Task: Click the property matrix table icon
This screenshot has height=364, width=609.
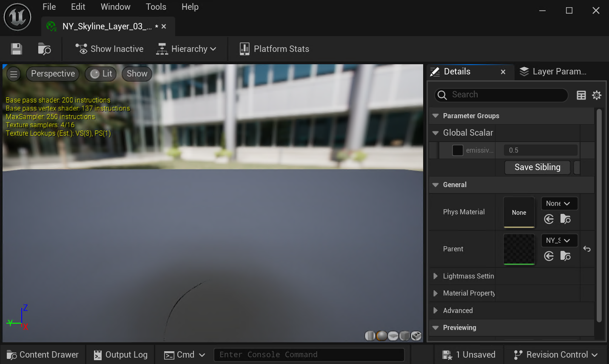Action: click(581, 95)
